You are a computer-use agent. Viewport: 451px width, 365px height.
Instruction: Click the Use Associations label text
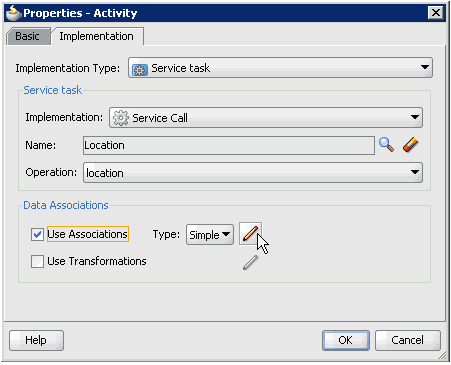point(88,234)
